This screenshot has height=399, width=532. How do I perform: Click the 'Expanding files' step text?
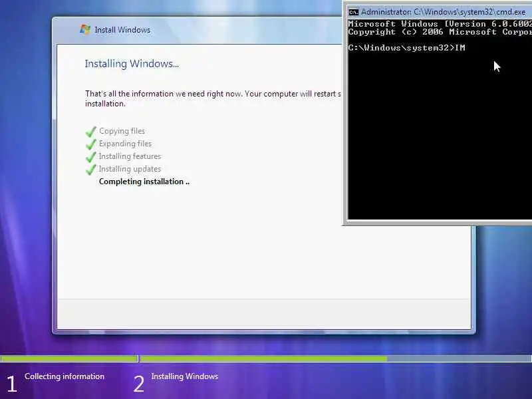125,144
